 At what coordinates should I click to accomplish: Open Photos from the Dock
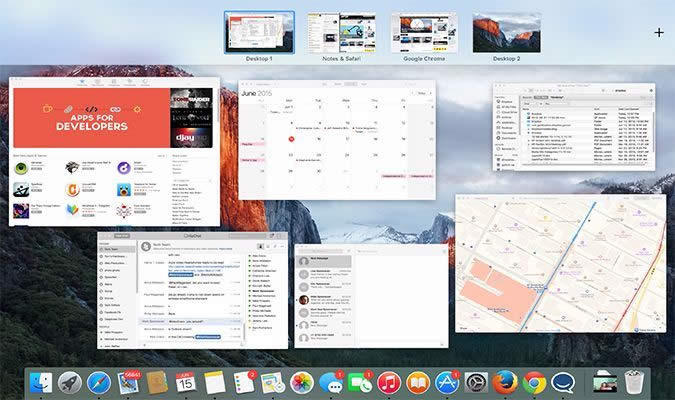pos(301,382)
